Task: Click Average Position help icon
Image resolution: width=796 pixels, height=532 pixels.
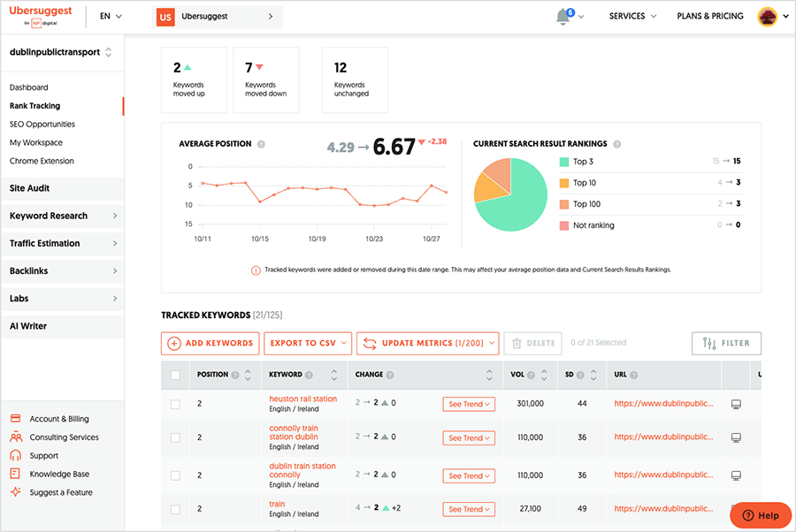Action: 261,144
